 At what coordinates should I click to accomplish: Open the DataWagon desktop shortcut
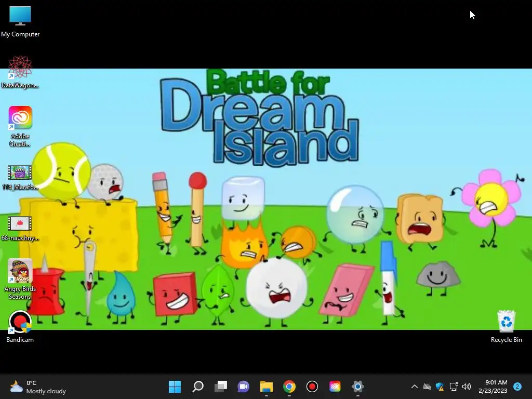point(20,72)
